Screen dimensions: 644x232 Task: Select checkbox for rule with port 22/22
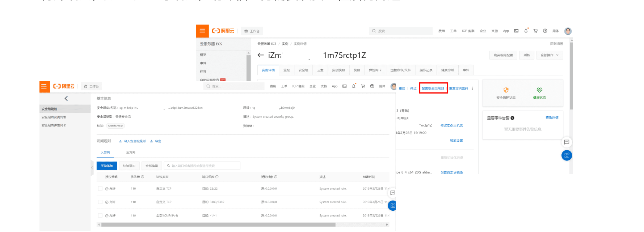coord(100,189)
